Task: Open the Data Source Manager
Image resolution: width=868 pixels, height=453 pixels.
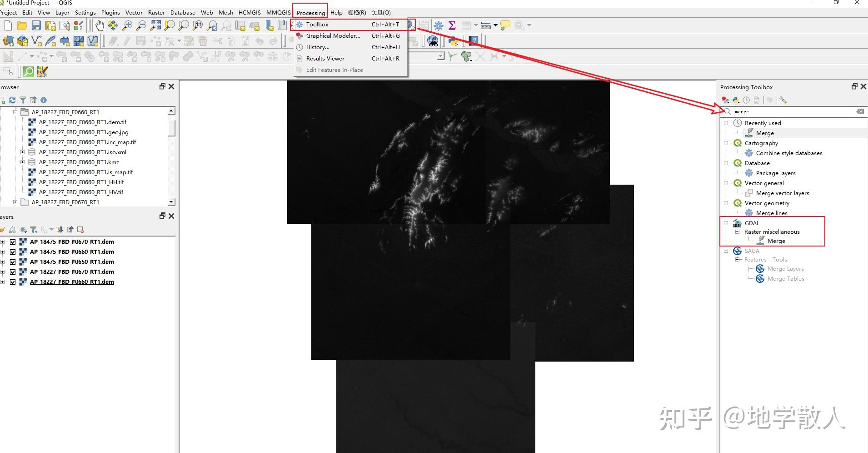Action: 7,41
